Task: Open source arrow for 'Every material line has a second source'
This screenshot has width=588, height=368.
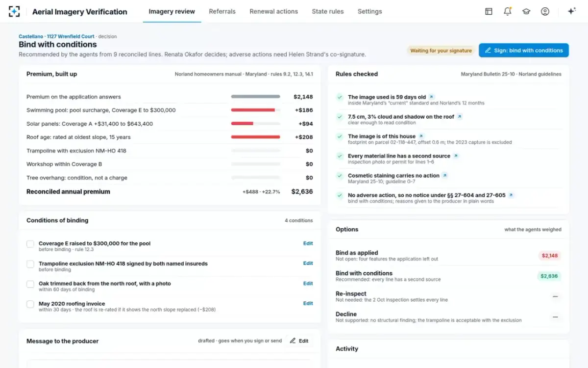Action: pos(456,156)
